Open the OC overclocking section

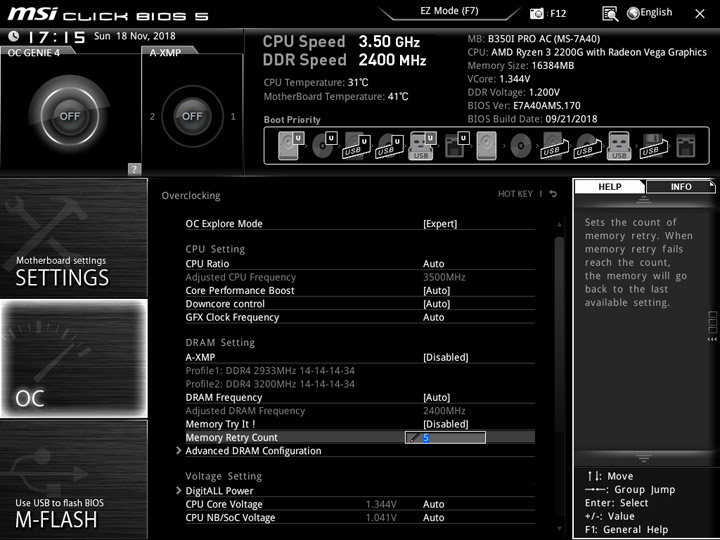(74, 358)
